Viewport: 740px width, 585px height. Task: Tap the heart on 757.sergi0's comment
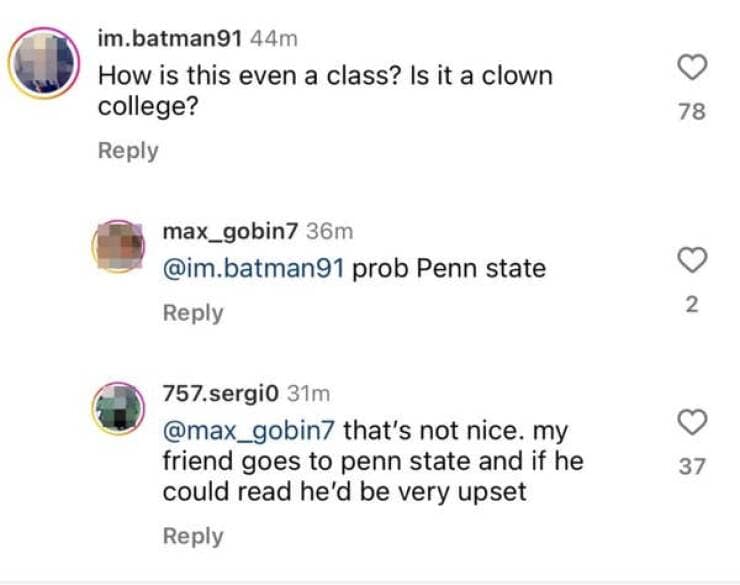click(692, 422)
